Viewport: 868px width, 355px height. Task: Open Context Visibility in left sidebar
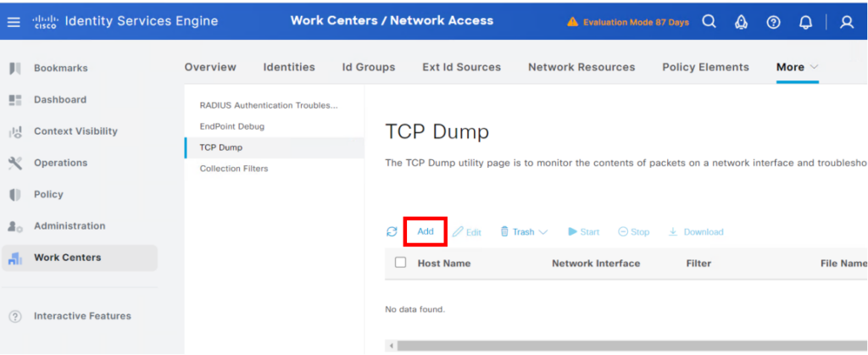pos(75,131)
